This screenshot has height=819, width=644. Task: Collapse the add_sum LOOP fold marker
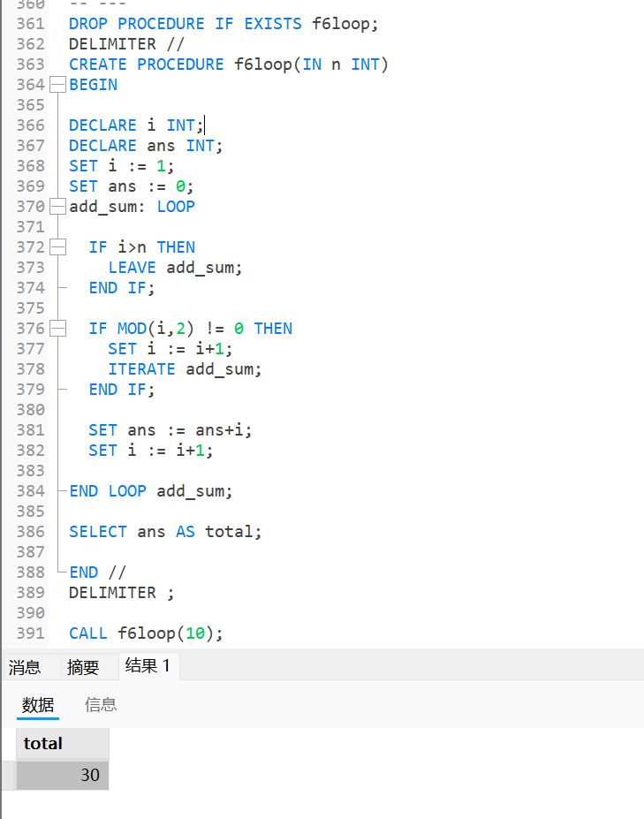coord(57,207)
